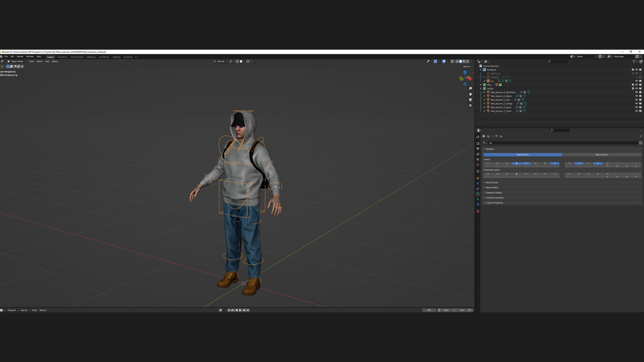Uncheck the Outfits collection checkbox
Image resolution: width=644 pixels, height=362 pixels.
click(x=633, y=88)
